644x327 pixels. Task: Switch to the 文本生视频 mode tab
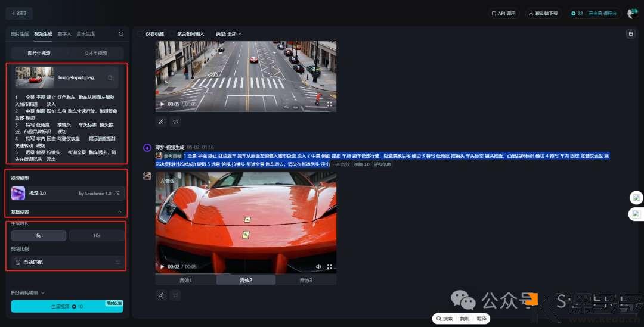[x=95, y=53]
